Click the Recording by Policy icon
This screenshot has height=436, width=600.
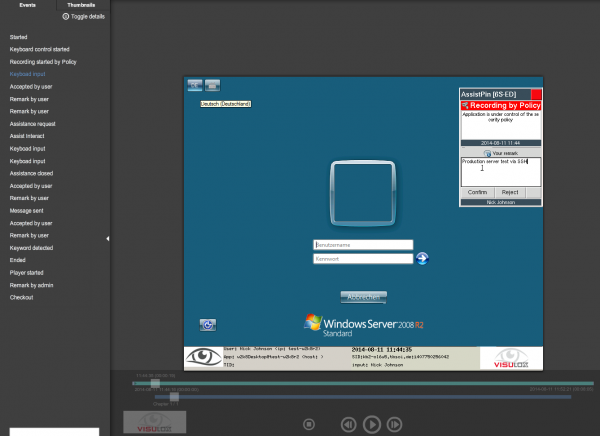[465, 105]
